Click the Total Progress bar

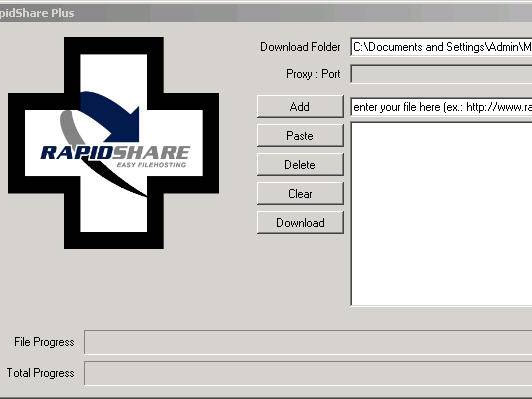pos(308,373)
